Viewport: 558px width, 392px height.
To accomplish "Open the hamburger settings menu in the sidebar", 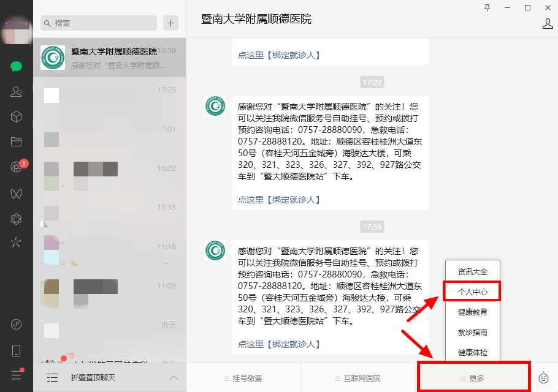I will (x=17, y=375).
